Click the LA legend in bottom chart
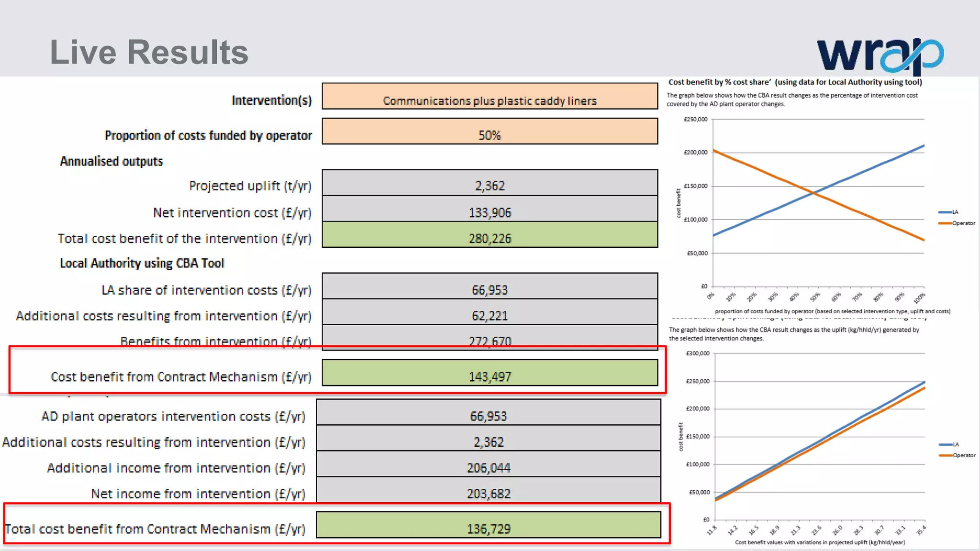Image resolution: width=980 pixels, height=551 pixels. click(950, 444)
